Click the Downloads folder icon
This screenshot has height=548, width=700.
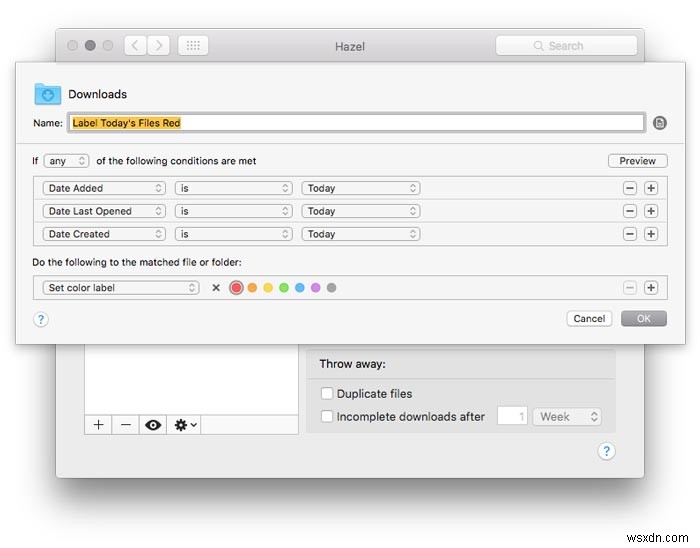(x=47, y=94)
